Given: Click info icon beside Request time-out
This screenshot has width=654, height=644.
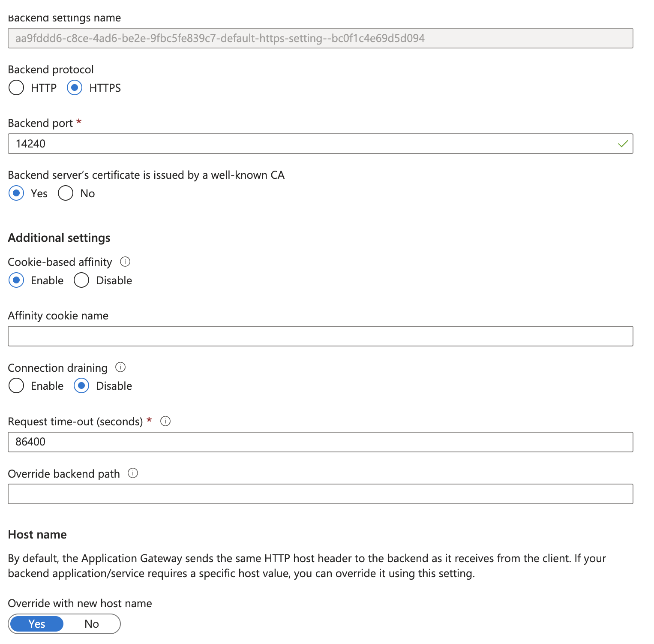Looking at the screenshot, I should [x=165, y=421].
